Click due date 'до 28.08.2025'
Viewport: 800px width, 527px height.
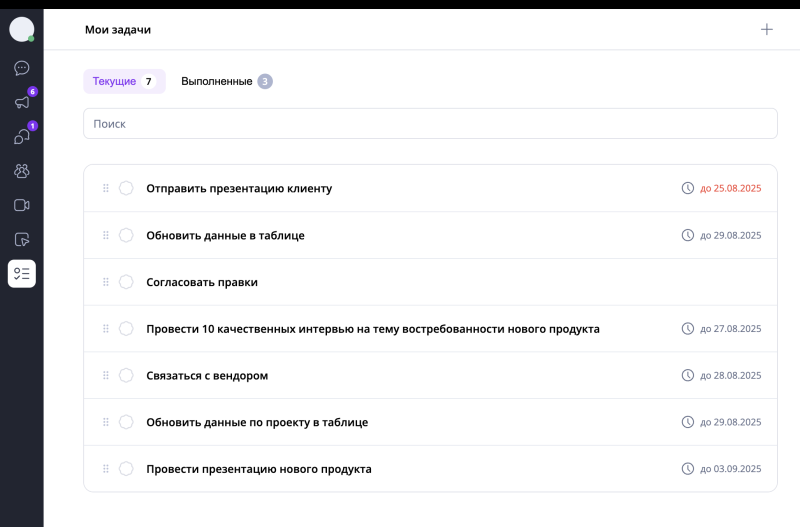coord(730,375)
